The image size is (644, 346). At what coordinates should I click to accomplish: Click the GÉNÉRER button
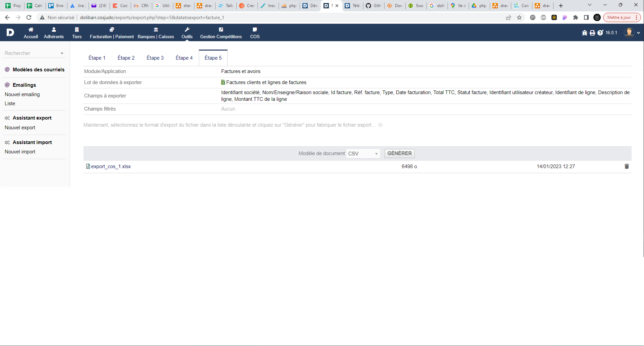click(x=400, y=153)
